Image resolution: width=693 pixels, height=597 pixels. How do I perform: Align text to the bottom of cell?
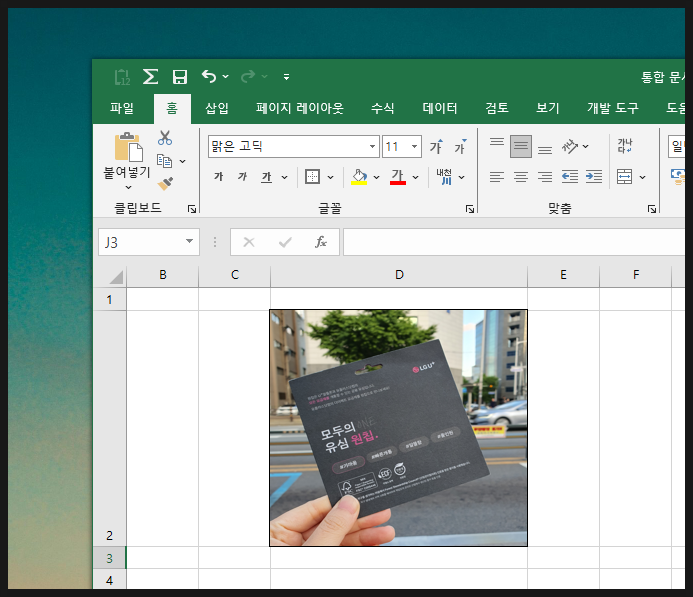click(544, 151)
